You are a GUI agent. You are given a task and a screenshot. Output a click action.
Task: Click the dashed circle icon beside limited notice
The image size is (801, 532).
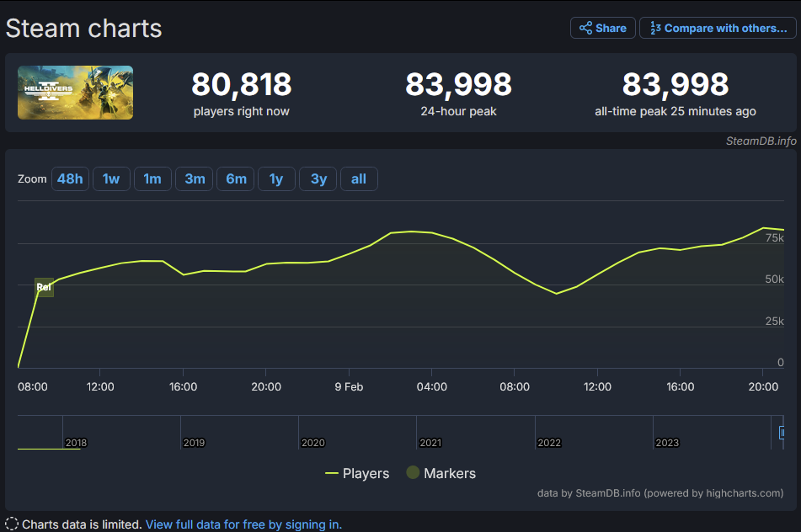tap(12, 524)
